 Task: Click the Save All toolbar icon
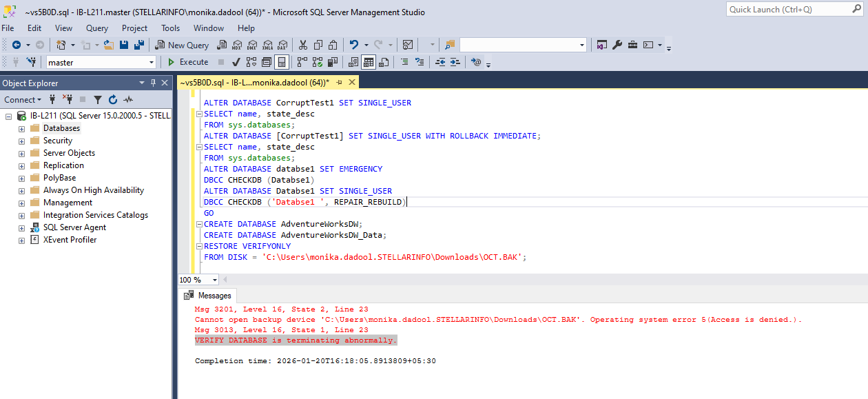[x=138, y=45]
